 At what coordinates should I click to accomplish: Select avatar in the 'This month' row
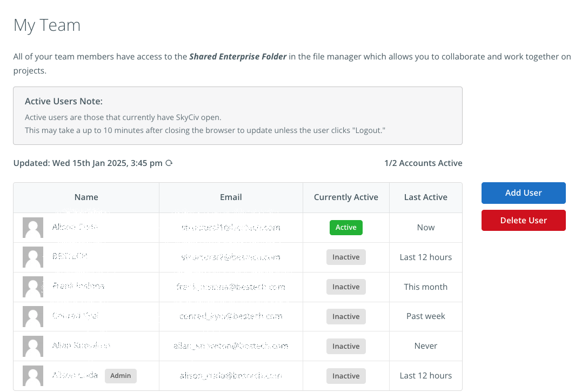(33, 287)
